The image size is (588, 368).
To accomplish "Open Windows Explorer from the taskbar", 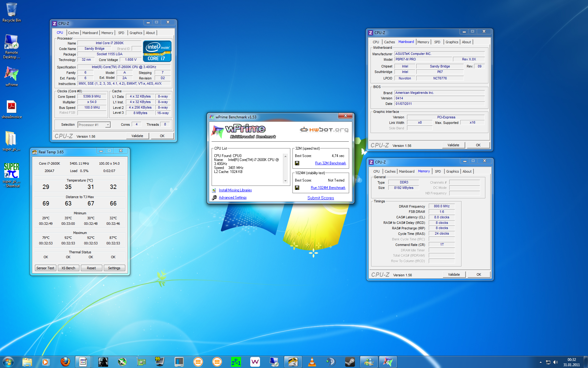I will click(27, 362).
